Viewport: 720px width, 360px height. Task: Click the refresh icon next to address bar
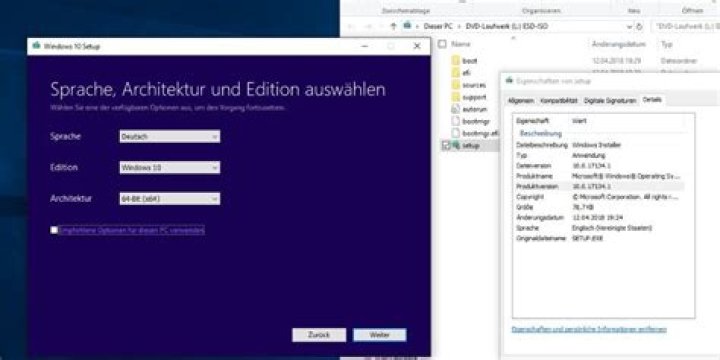pos(639,27)
